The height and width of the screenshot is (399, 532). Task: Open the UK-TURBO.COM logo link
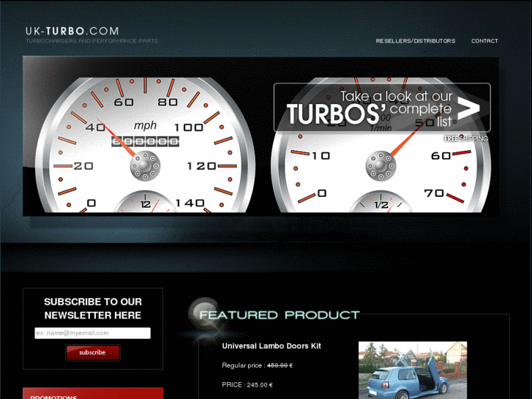pos(72,31)
